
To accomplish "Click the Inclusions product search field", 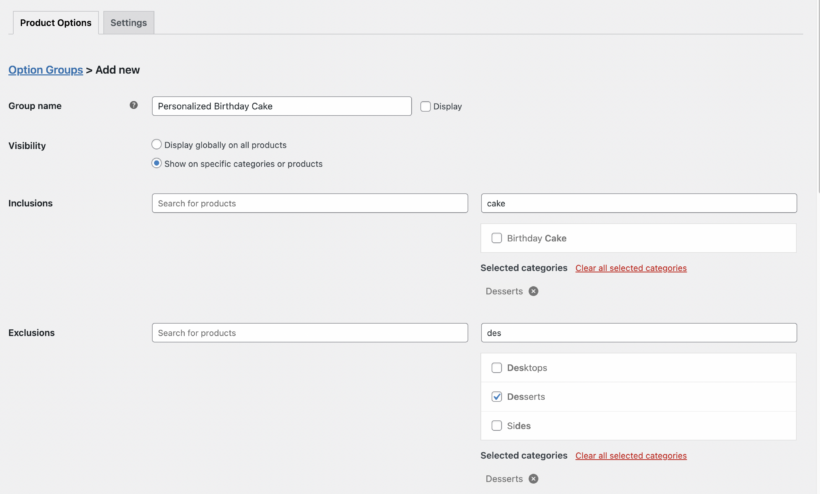I will pyautogui.click(x=309, y=203).
